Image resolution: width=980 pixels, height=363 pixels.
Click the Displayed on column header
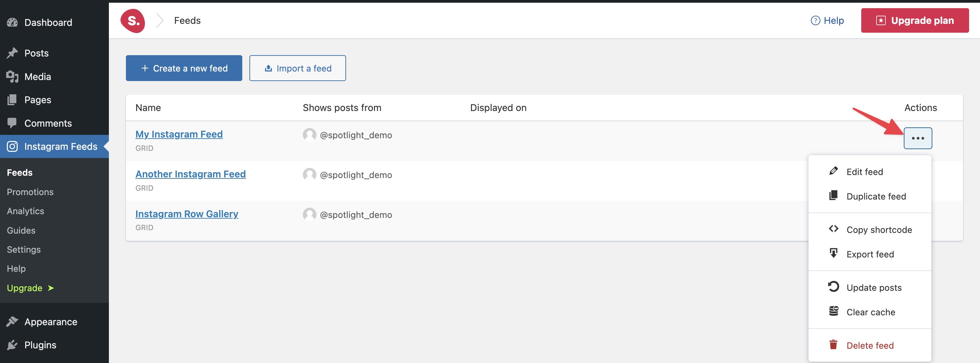pyautogui.click(x=498, y=108)
